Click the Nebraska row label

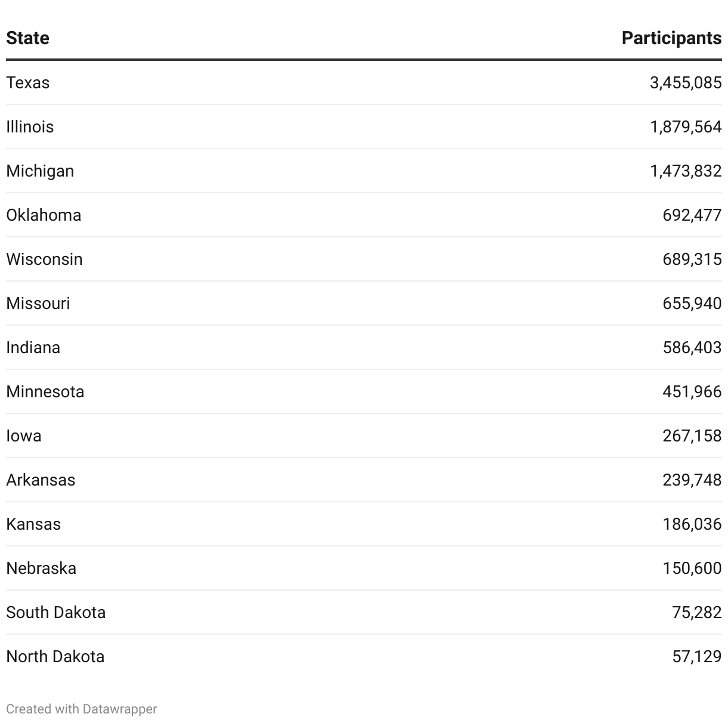pos(41,568)
